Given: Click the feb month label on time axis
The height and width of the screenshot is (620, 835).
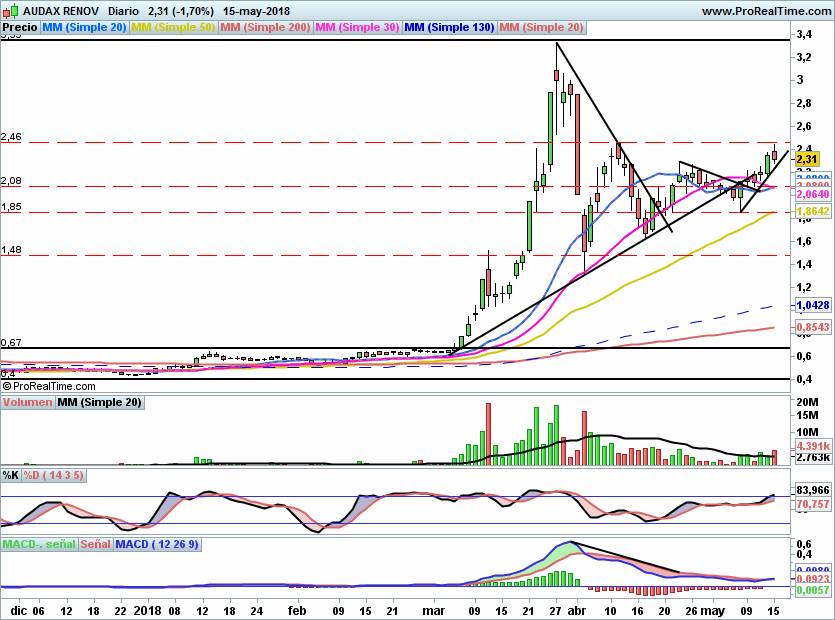Looking at the screenshot, I should tap(297, 610).
